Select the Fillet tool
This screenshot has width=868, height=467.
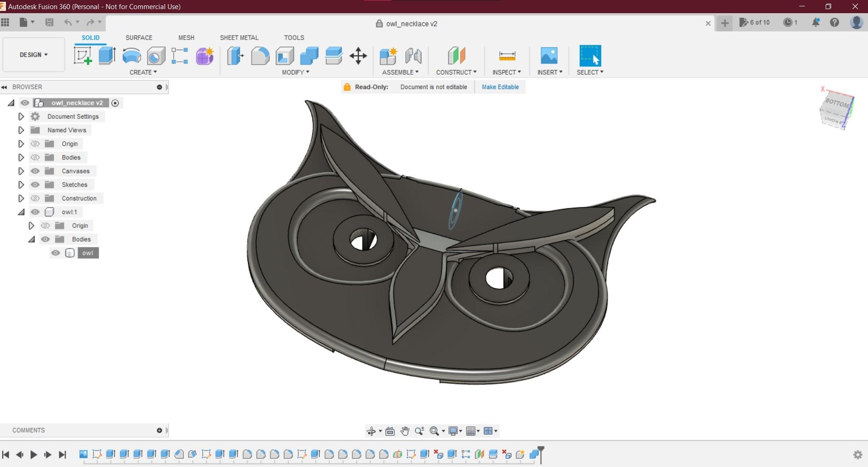(x=259, y=55)
